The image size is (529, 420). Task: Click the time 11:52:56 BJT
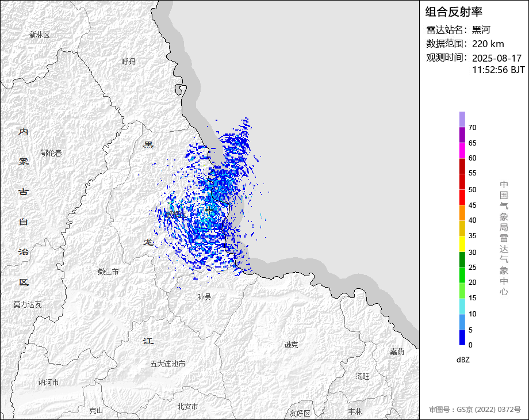tap(499, 70)
